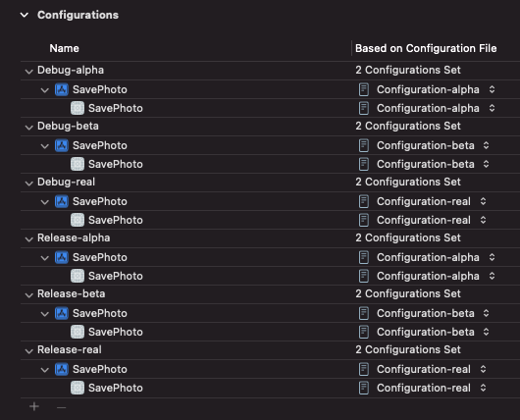Click the Based on Configuration File header

point(426,48)
